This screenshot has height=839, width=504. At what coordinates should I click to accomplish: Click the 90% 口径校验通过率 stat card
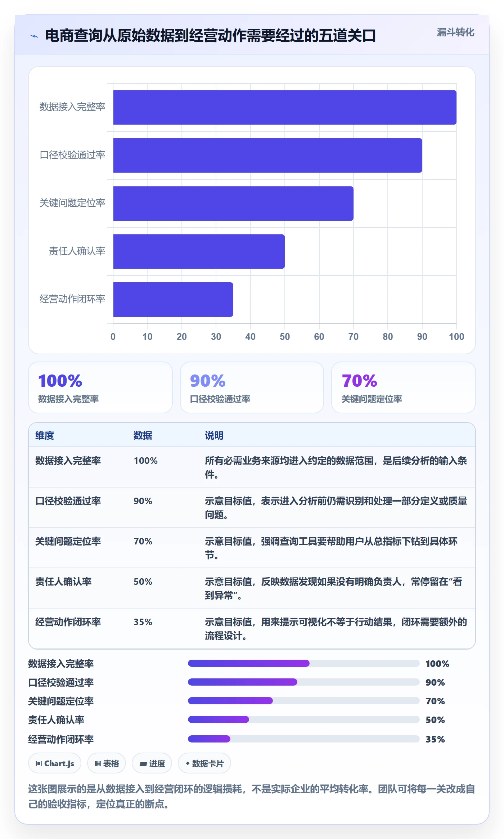pos(252,387)
